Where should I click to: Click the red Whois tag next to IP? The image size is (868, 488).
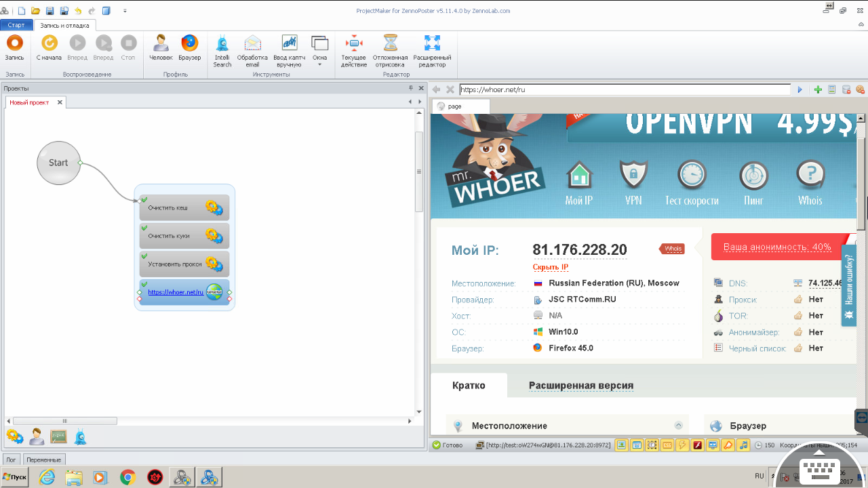tap(672, 249)
